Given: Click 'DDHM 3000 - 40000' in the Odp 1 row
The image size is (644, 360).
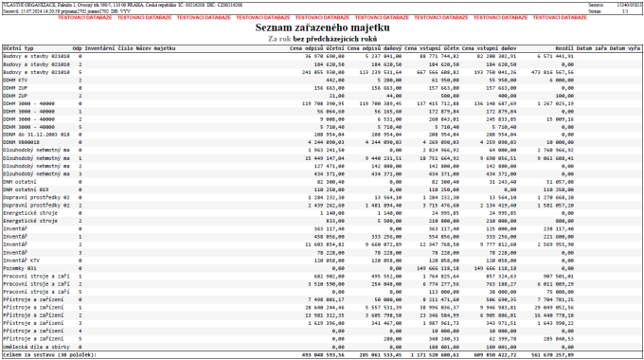Looking at the screenshot, I should [x=28, y=112].
